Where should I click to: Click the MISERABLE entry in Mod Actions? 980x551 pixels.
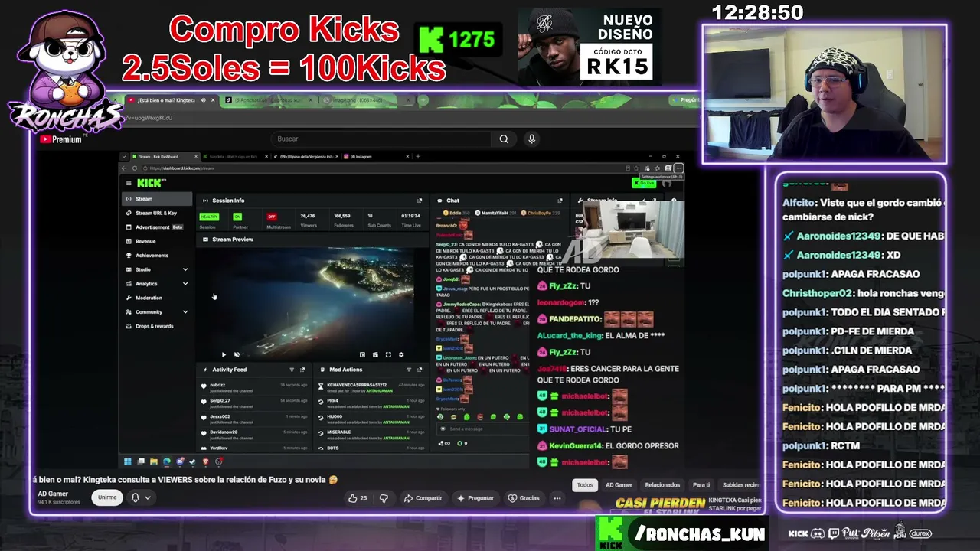pyautogui.click(x=339, y=432)
